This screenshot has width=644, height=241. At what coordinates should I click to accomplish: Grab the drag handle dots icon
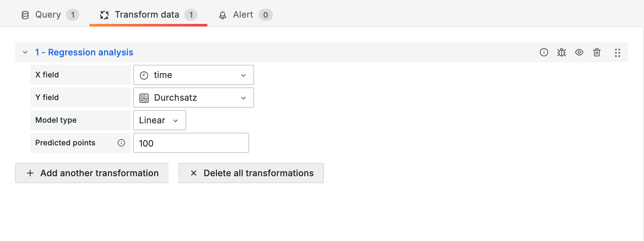click(x=617, y=53)
